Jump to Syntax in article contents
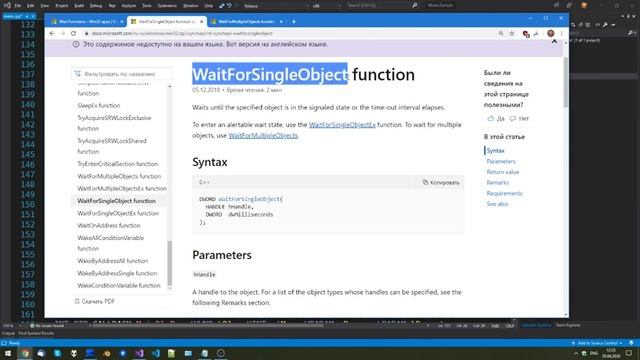This screenshot has width=640, height=360. pos(496,151)
